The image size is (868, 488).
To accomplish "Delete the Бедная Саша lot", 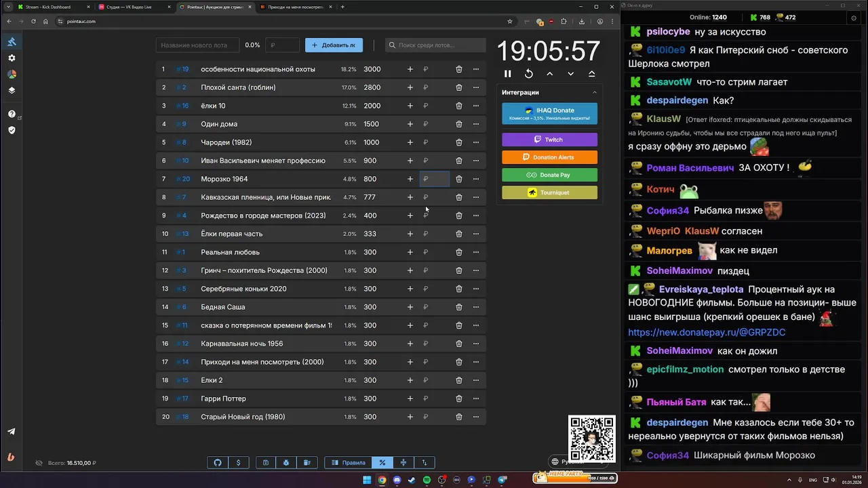I will (x=459, y=307).
